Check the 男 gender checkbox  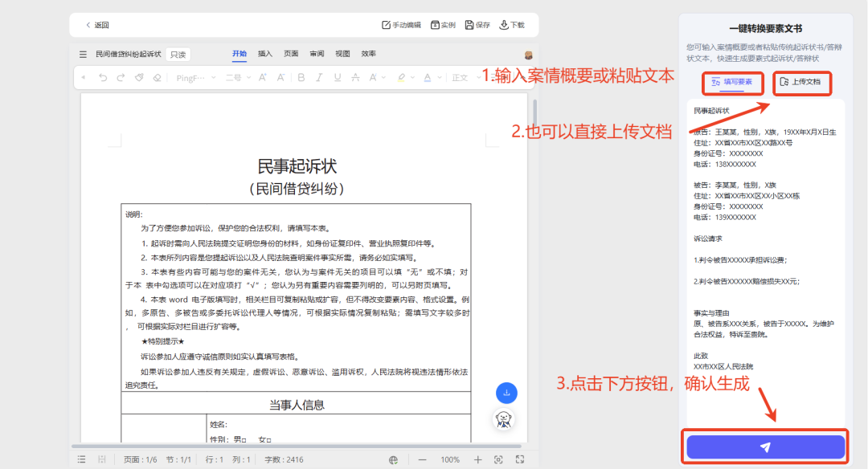pos(244,440)
